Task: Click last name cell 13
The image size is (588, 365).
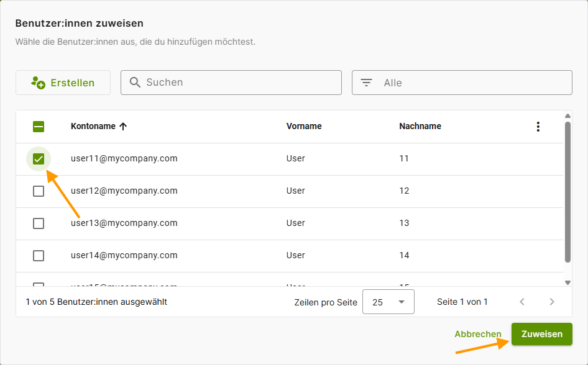Action: click(x=404, y=223)
